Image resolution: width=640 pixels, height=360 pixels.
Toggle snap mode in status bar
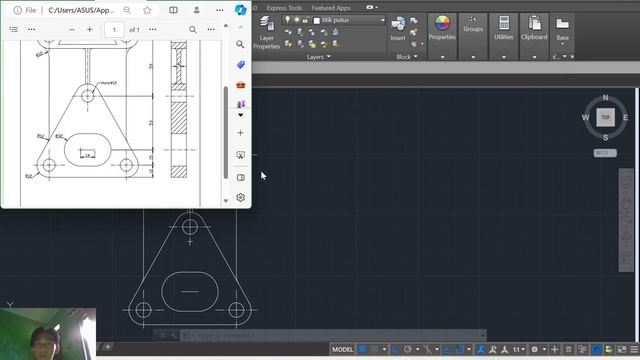click(375, 349)
